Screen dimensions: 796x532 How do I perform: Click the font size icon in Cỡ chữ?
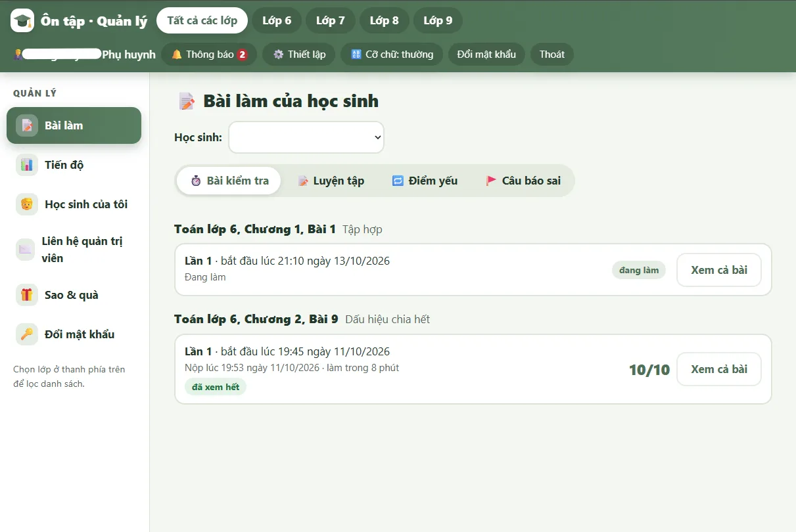click(356, 55)
